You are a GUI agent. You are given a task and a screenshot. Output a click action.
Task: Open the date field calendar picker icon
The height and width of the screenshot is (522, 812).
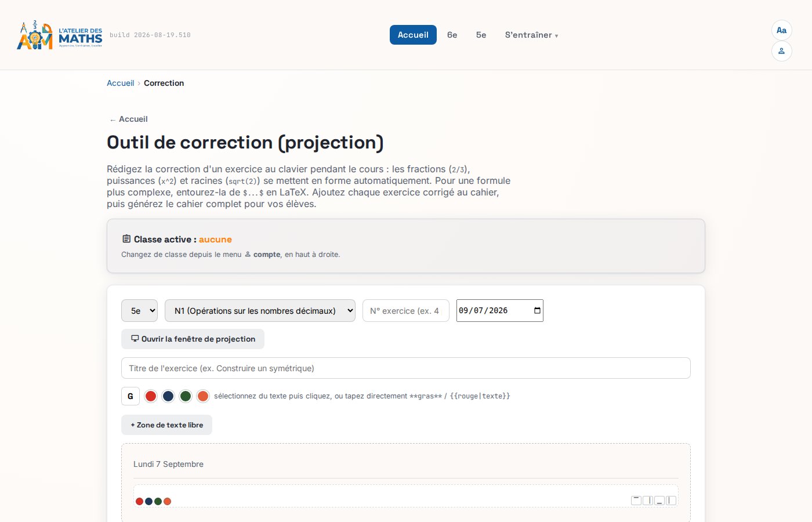[537, 310]
